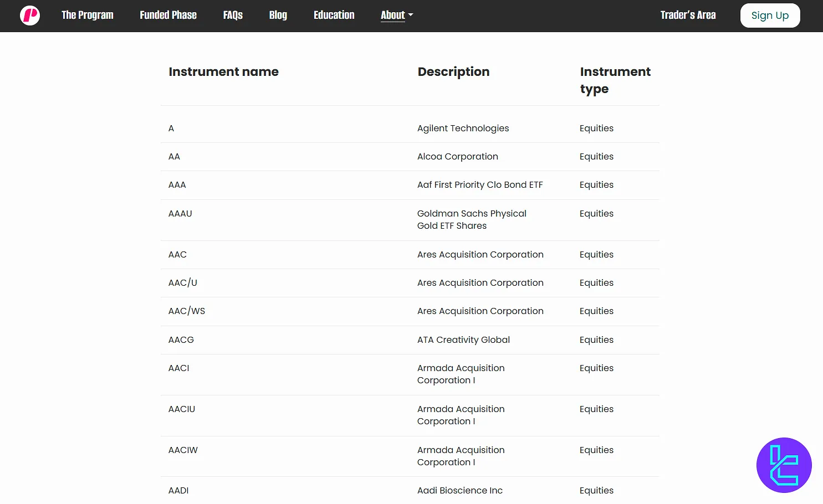The height and width of the screenshot is (504, 823).
Task: Click Aadi Bioscience Inc description
Action: point(459,491)
